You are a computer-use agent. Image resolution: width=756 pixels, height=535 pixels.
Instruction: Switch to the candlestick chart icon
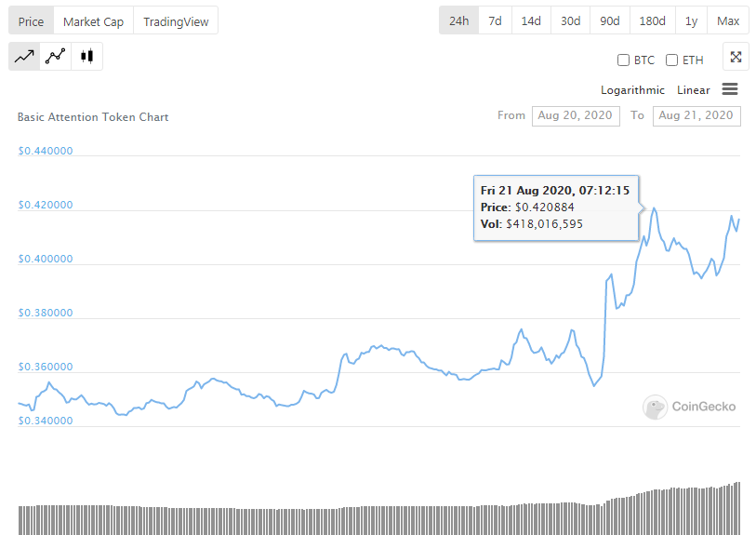(x=86, y=57)
